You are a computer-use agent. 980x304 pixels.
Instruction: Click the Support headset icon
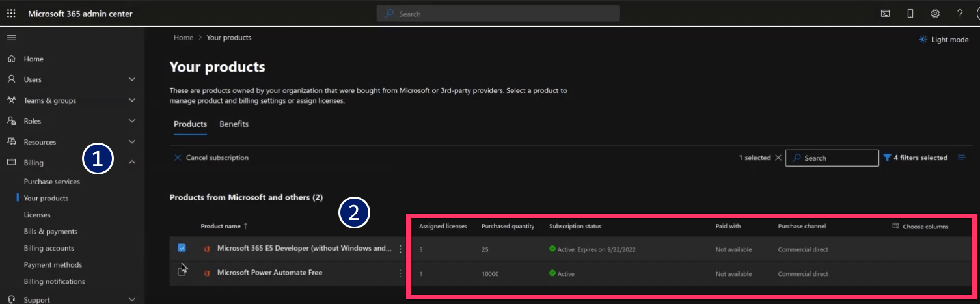tap(11, 299)
